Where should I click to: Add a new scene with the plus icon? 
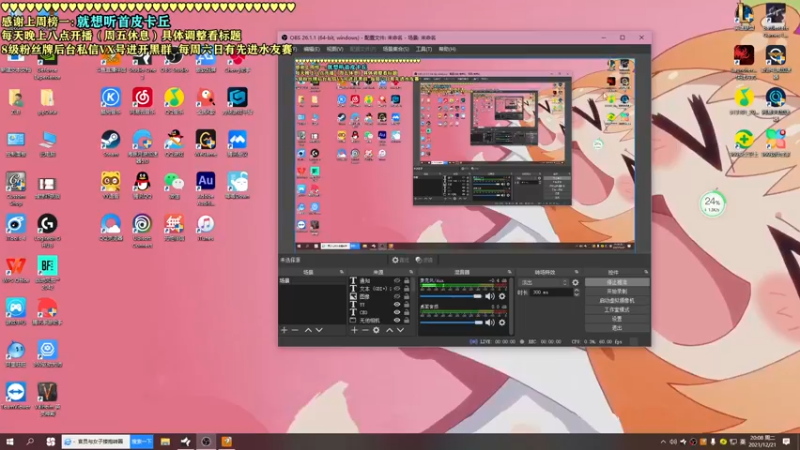tap(284, 330)
